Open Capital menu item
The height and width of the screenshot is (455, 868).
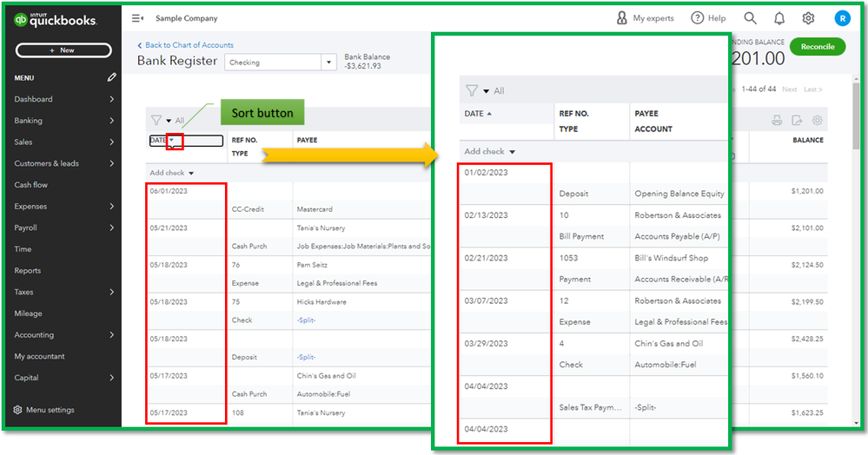pyautogui.click(x=27, y=378)
